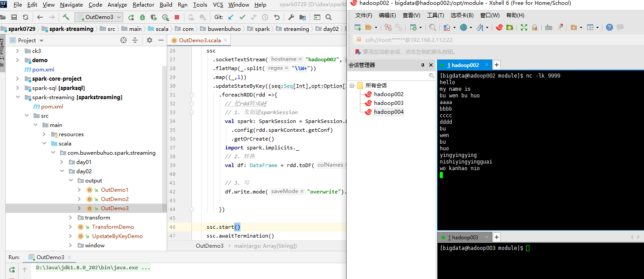Open Project panel gear settings
644x279 pixels.
[x=150, y=40]
